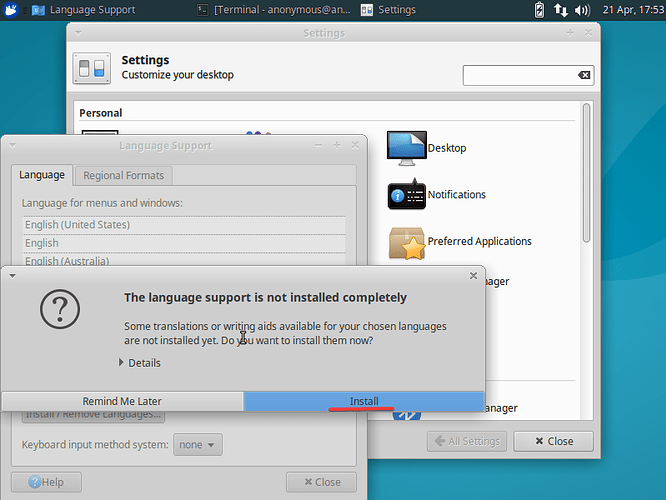Choose Remind Me Later

122,401
